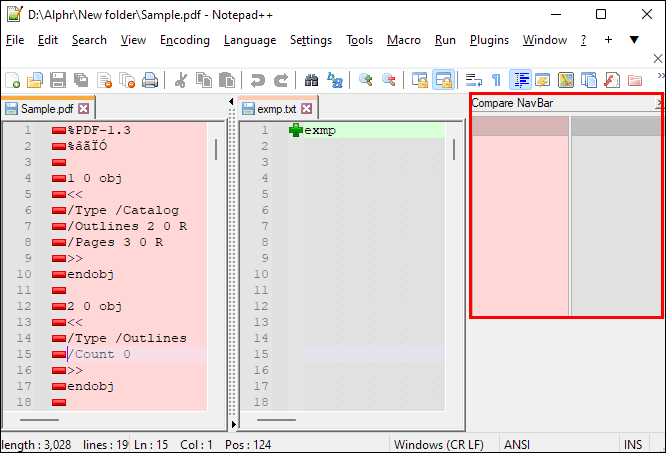This screenshot has height=453, width=666.
Task: Click the + button in menu bar
Action: click(608, 39)
